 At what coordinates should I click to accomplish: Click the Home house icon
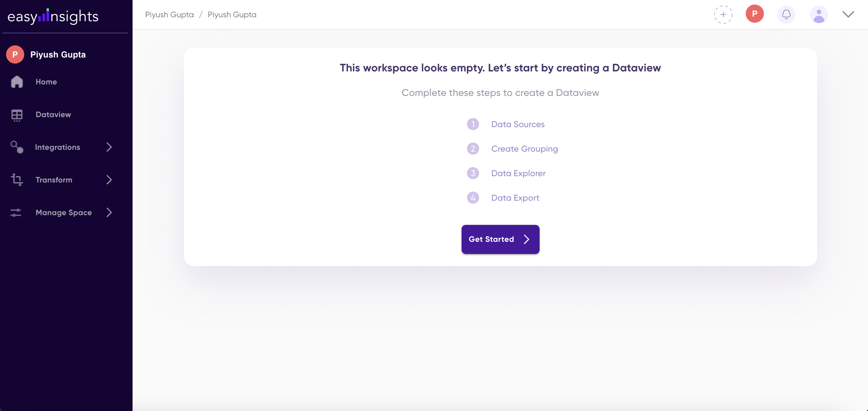click(x=17, y=81)
